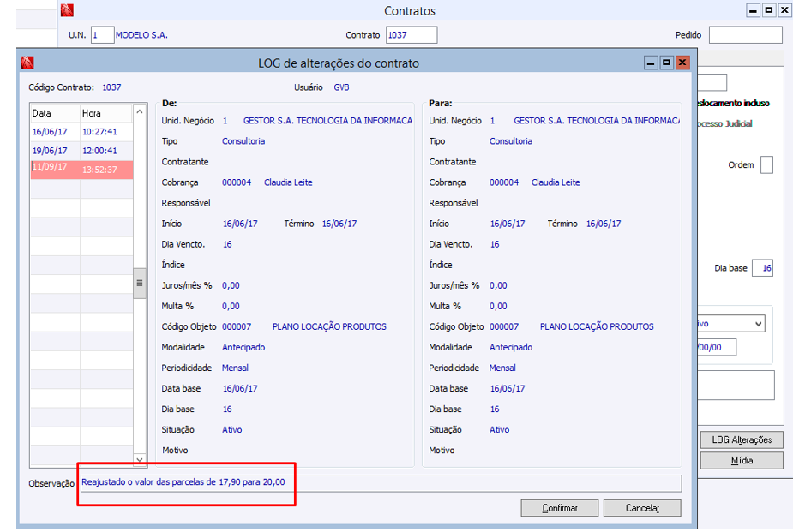This screenshot has height=532, width=793.
Task: Click Data base 16/06/17 in De panel
Action: pyautogui.click(x=240, y=389)
